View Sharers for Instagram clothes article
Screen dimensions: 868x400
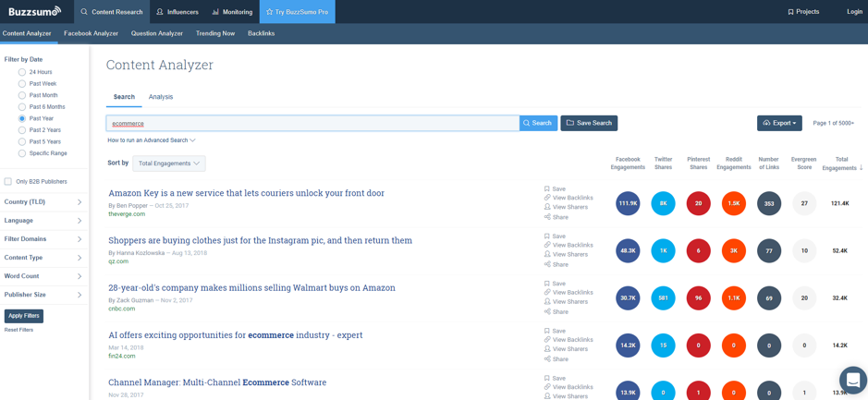[569, 254]
